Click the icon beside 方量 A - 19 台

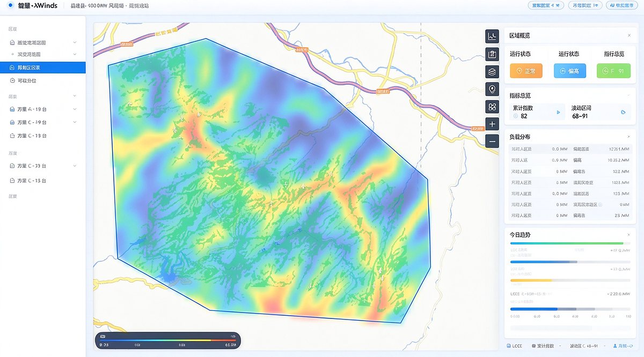12,109
